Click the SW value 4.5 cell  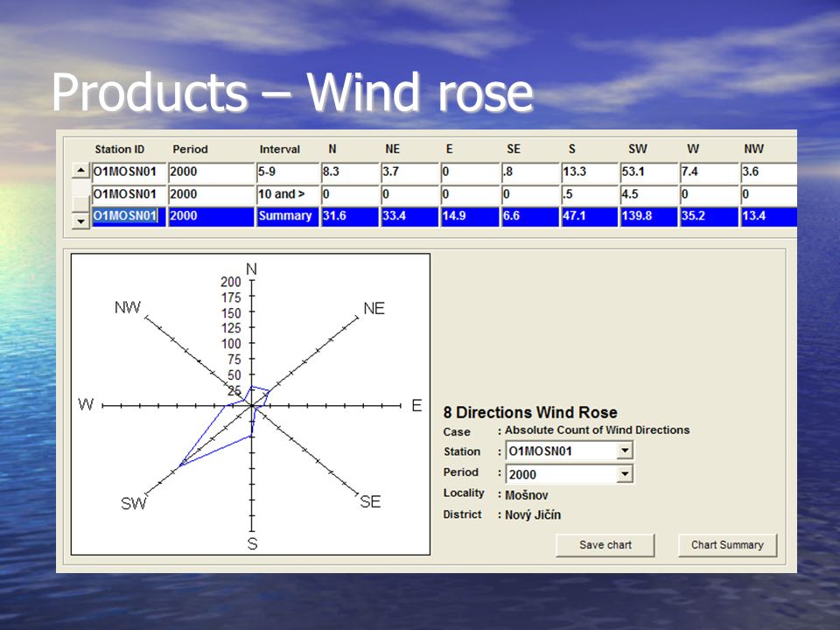pos(648,194)
